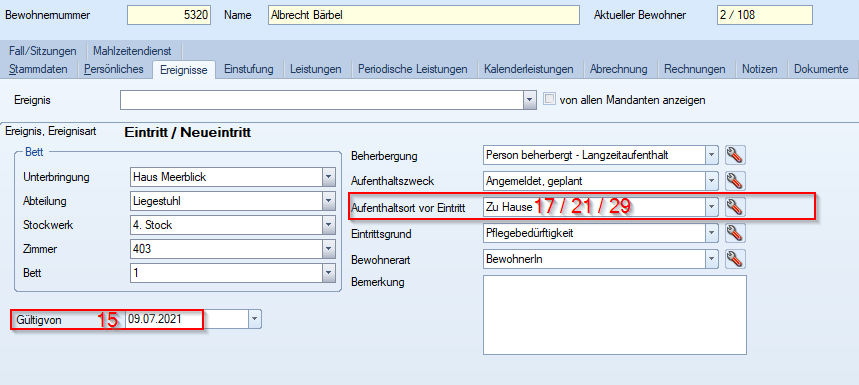859x385 pixels.
Task: Open the Kalenderleistungen tab
Action: [529, 69]
